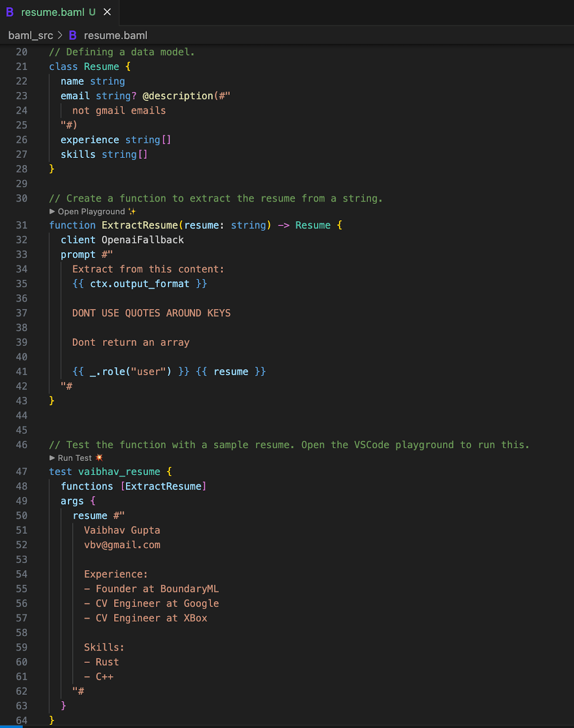574x728 pixels.
Task: Expand the breadcrumb chevron after baml_src
Action: coord(60,35)
